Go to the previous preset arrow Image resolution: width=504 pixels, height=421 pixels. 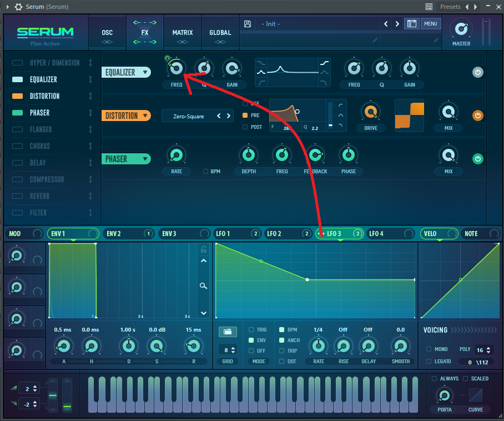click(386, 24)
